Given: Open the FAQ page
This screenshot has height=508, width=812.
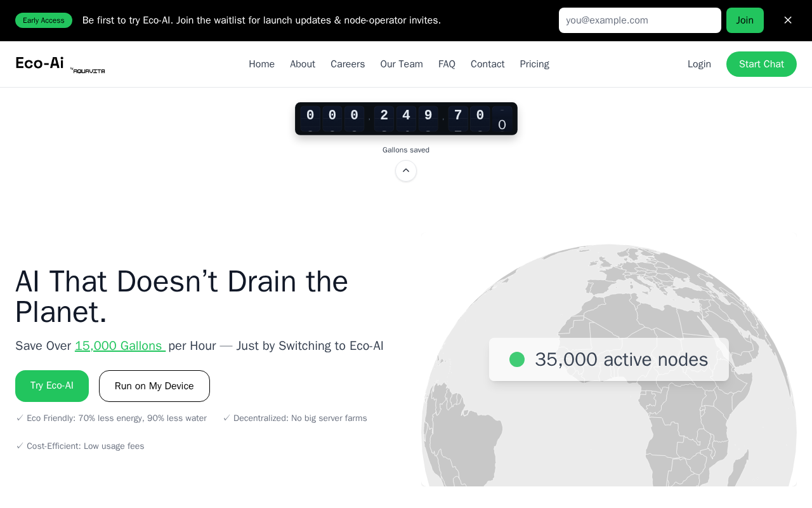Looking at the screenshot, I should point(447,64).
